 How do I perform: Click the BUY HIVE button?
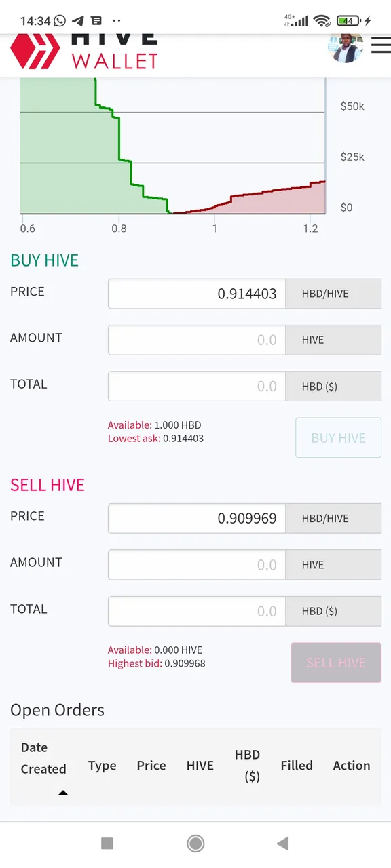click(x=338, y=438)
